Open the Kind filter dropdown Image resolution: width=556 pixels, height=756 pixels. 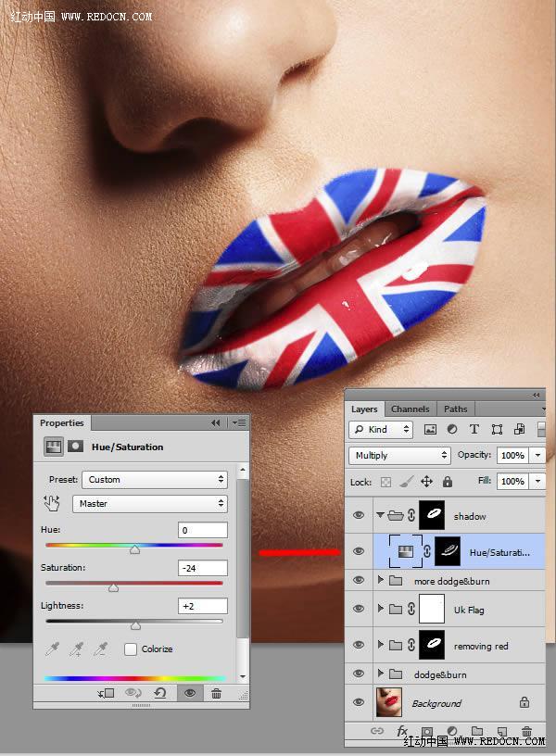381,429
